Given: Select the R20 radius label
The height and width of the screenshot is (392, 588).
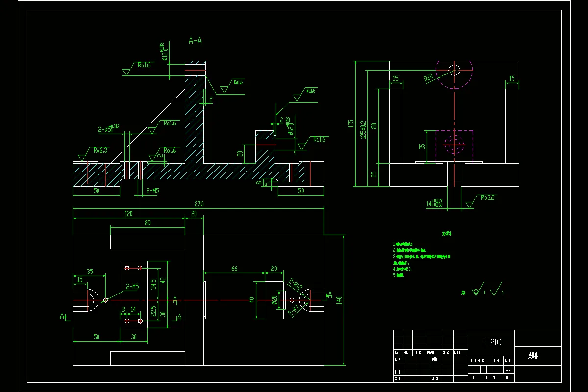Looking at the screenshot, I should click(429, 77).
